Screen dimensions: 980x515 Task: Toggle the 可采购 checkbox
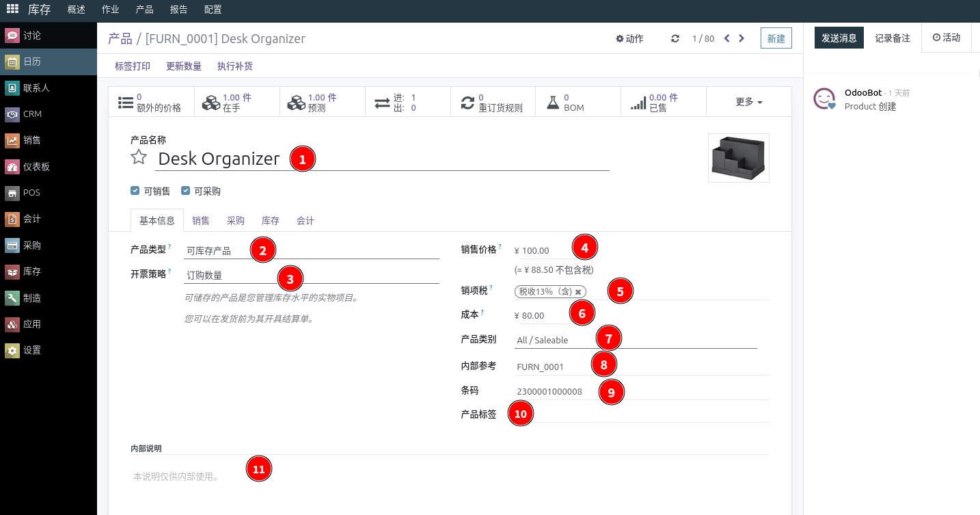(x=185, y=191)
